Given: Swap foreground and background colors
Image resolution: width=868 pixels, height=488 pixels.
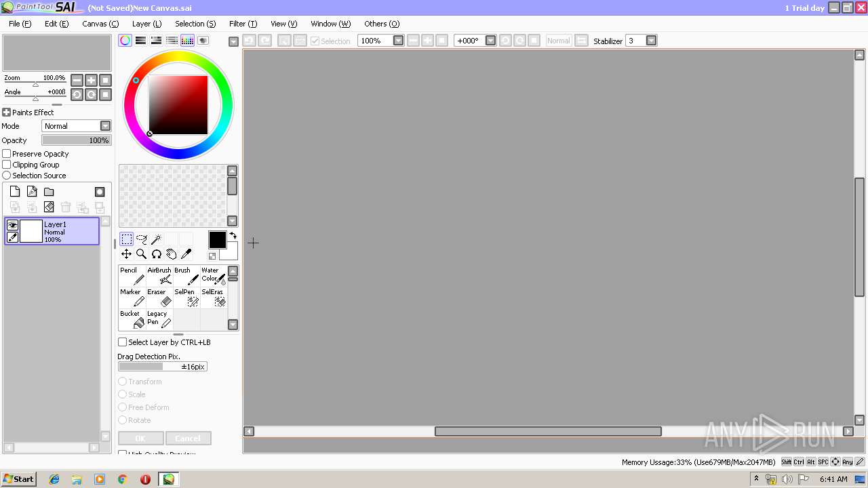Looking at the screenshot, I should pos(233,235).
